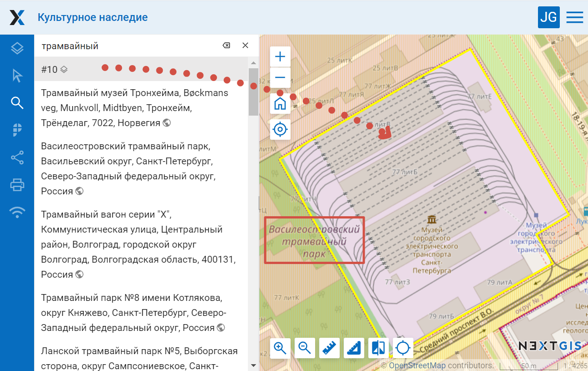Select the "#10" result row
The image size is (588, 371).
141,69
